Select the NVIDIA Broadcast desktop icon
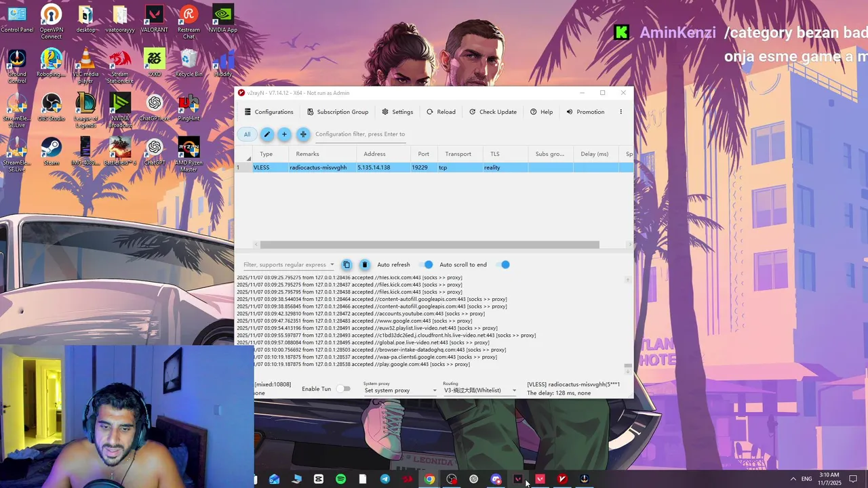 click(120, 110)
